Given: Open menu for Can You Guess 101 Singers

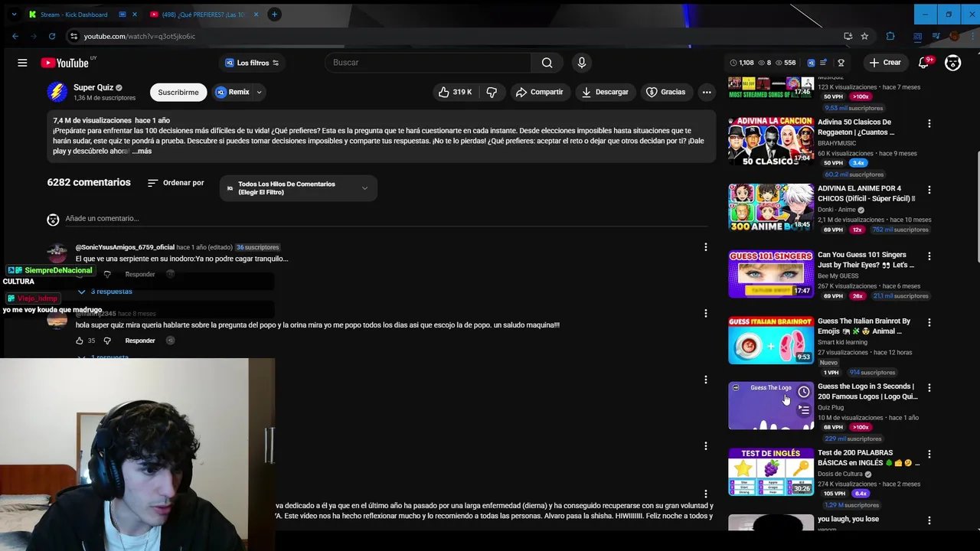Looking at the screenshot, I should point(929,256).
